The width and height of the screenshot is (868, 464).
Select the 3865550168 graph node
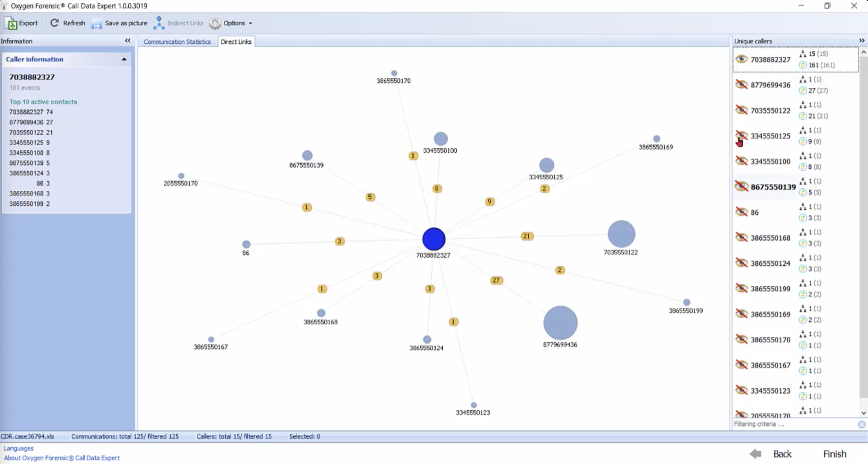click(321, 313)
